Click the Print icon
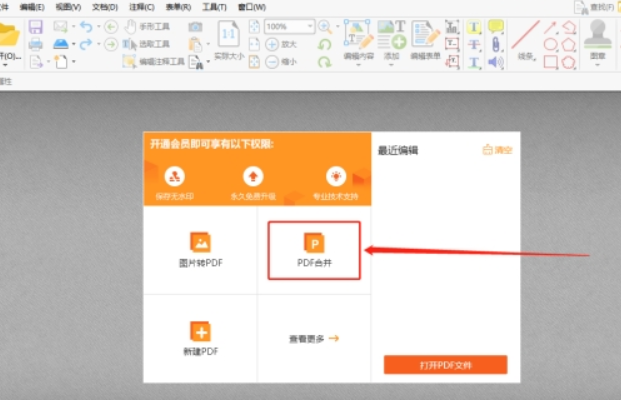Viewport: 621px width, 400px height. (x=36, y=44)
